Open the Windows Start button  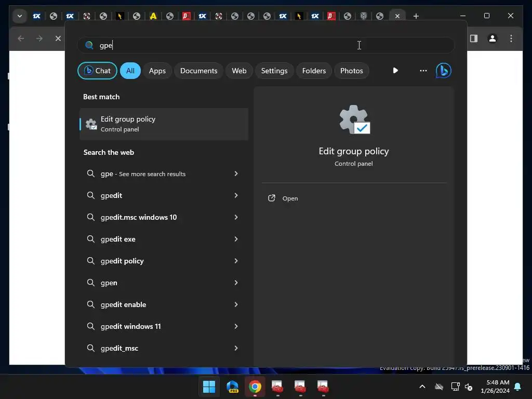click(209, 387)
